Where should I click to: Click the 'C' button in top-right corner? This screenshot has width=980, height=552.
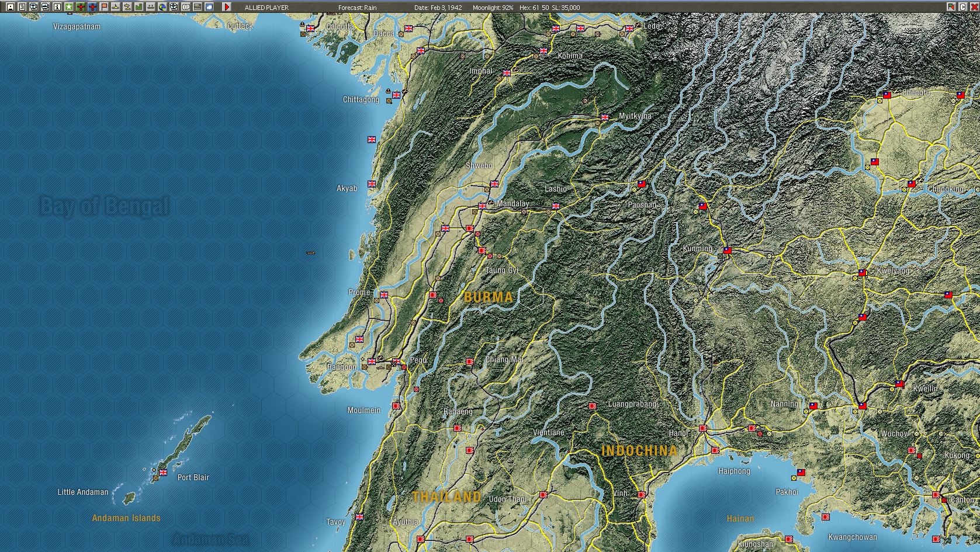click(x=962, y=7)
